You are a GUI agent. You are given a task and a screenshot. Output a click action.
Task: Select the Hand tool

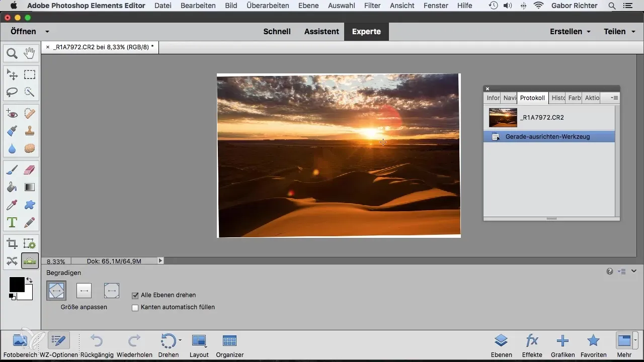(30, 53)
